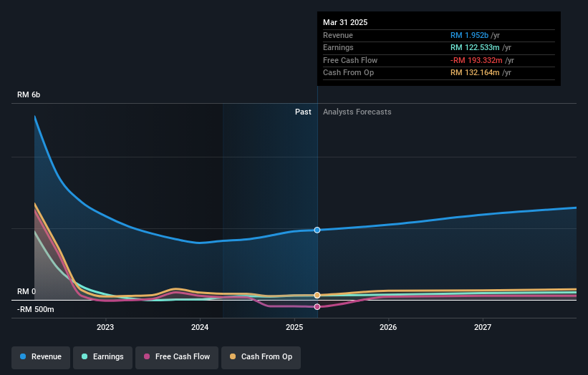Click the RM 132.164m cash from op value
Image resolution: width=588 pixels, height=375 pixels.
click(475, 73)
